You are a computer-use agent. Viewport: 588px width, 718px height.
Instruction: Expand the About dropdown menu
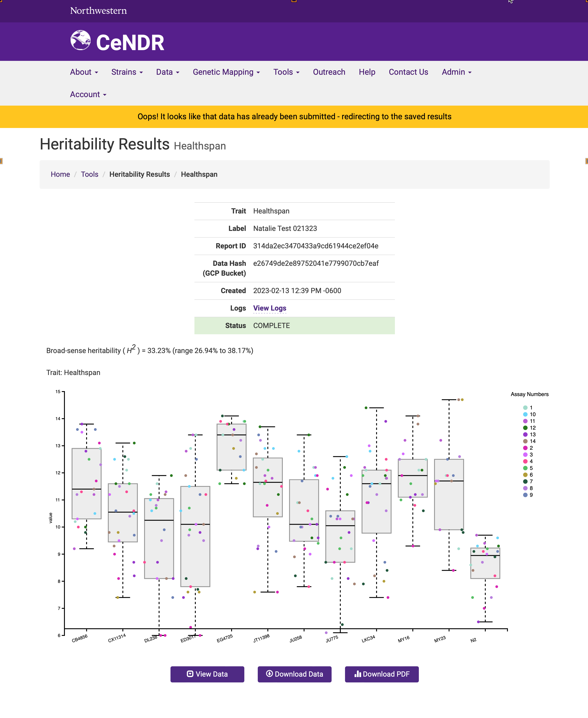[x=84, y=72]
